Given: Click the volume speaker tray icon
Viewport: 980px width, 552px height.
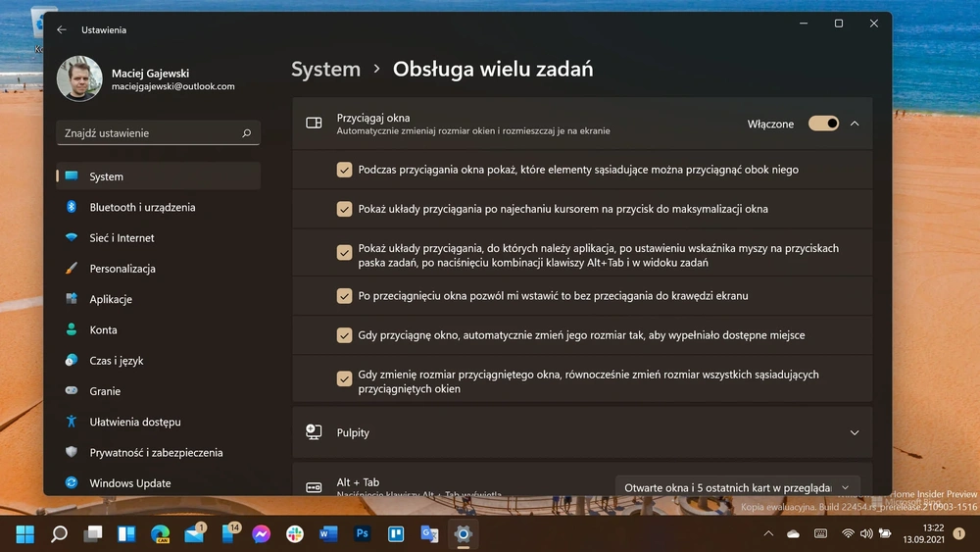Looking at the screenshot, I should [x=866, y=534].
